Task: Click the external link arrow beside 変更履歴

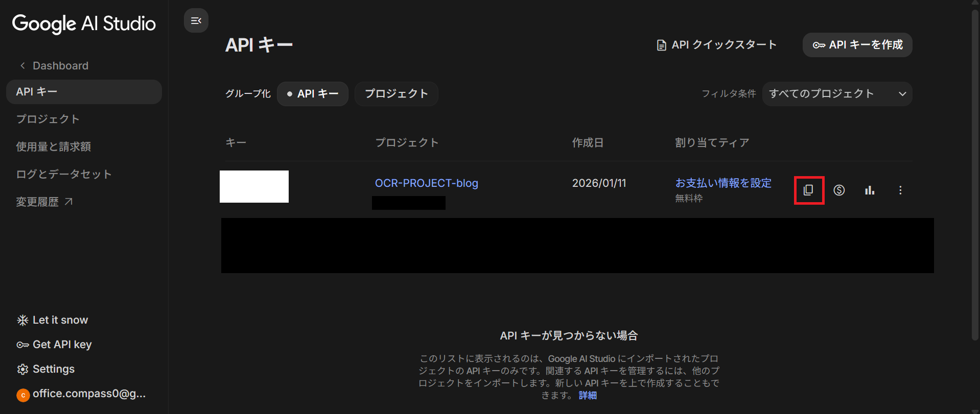Action: click(x=68, y=202)
